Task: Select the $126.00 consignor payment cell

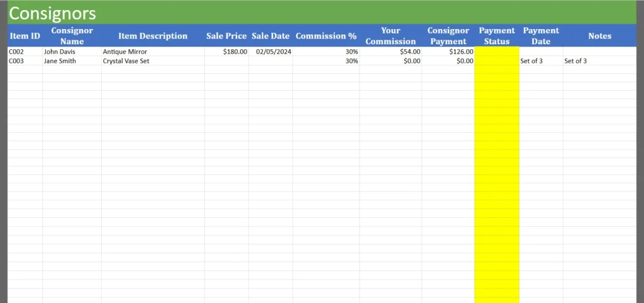Action: (x=448, y=52)
